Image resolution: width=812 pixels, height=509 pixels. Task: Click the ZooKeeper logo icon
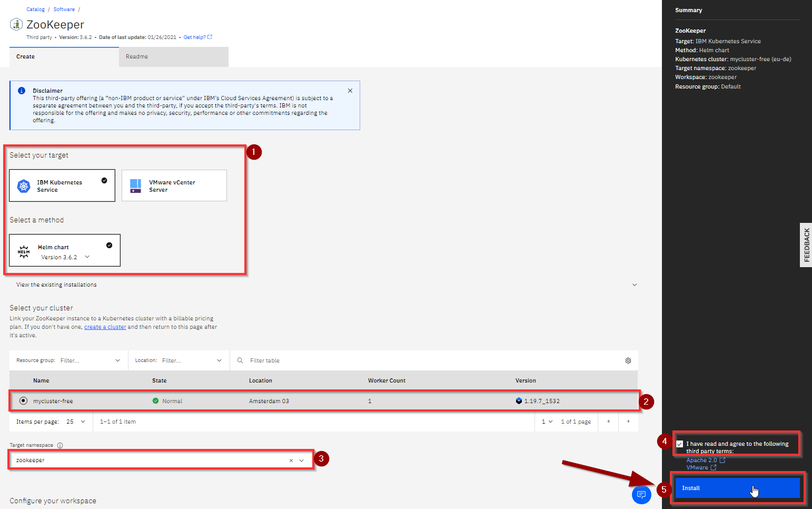[x=16, y=24]
